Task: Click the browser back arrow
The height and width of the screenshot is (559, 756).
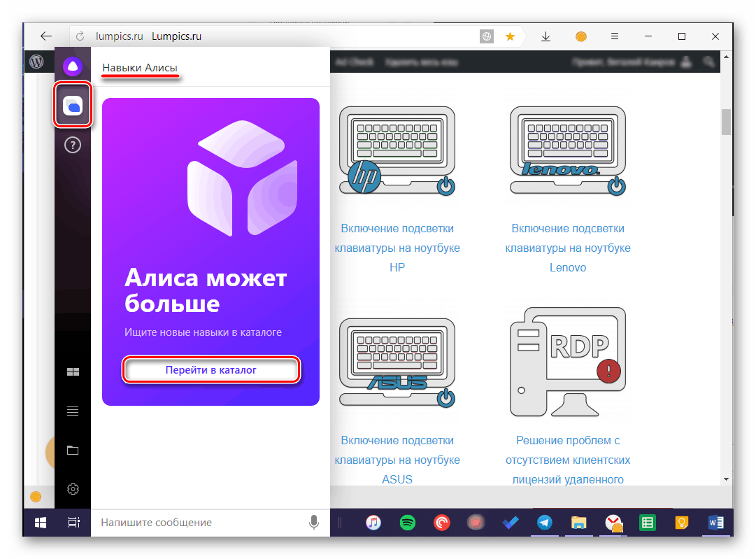Action: click(46, 36)
